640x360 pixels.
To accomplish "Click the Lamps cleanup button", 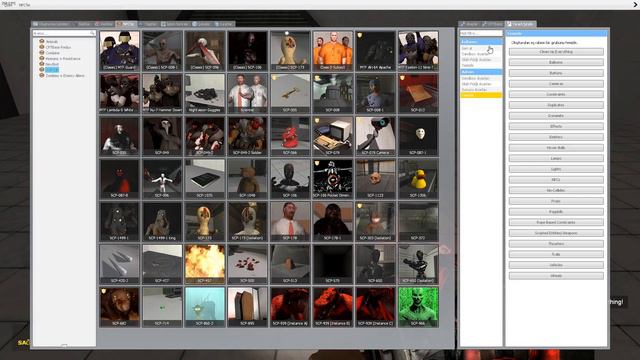I will click(556, 158).
